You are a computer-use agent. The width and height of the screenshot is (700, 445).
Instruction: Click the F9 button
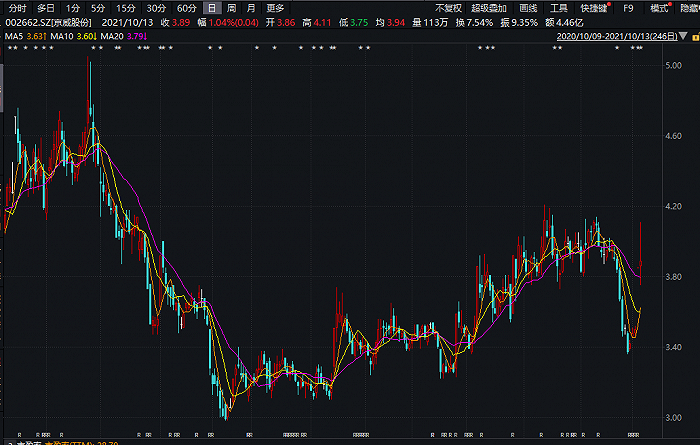click(628, 8)
